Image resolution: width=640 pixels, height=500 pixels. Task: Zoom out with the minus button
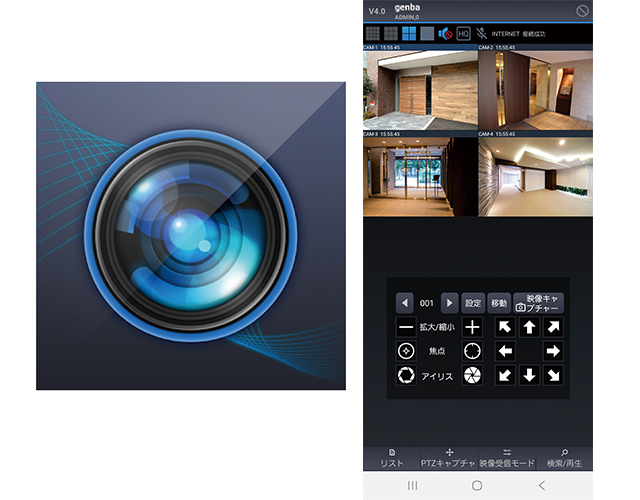pyautogui.click(x=406, y=327)
